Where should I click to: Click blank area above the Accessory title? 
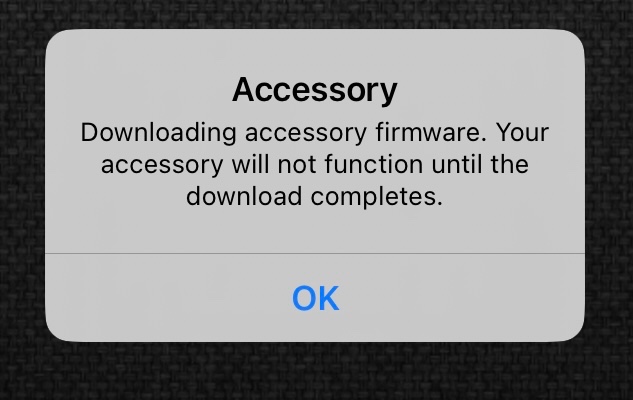pos(315,52)
